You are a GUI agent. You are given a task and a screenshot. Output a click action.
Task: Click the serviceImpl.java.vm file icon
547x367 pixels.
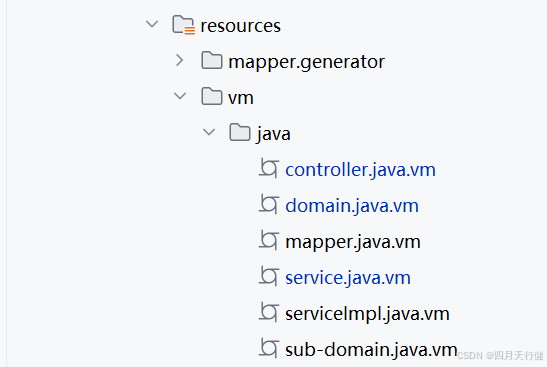269,313
